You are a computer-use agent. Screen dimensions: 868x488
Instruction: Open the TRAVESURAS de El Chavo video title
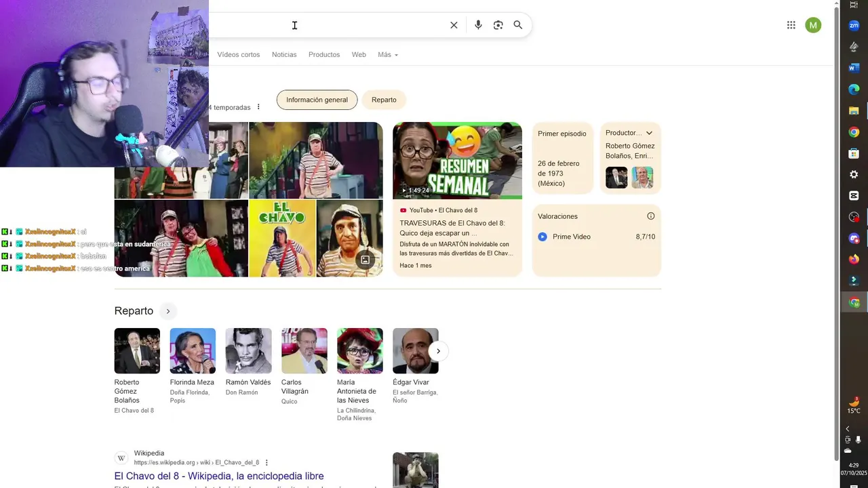(452, 227)
